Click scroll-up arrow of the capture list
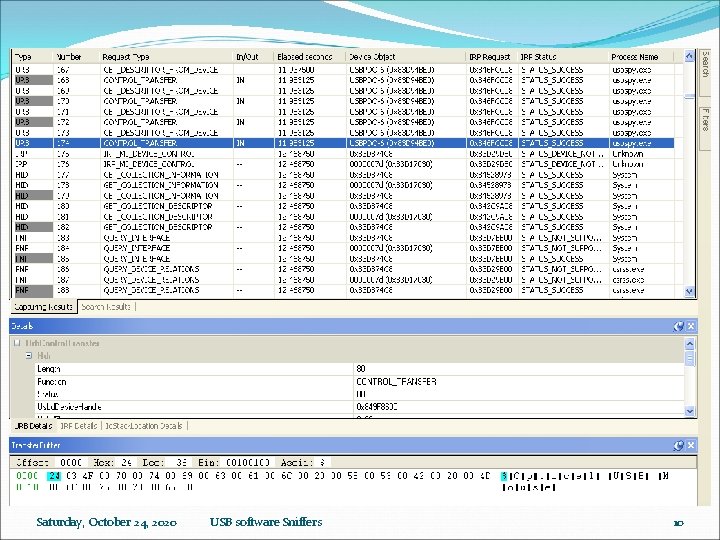 click(x=689, y=56)
